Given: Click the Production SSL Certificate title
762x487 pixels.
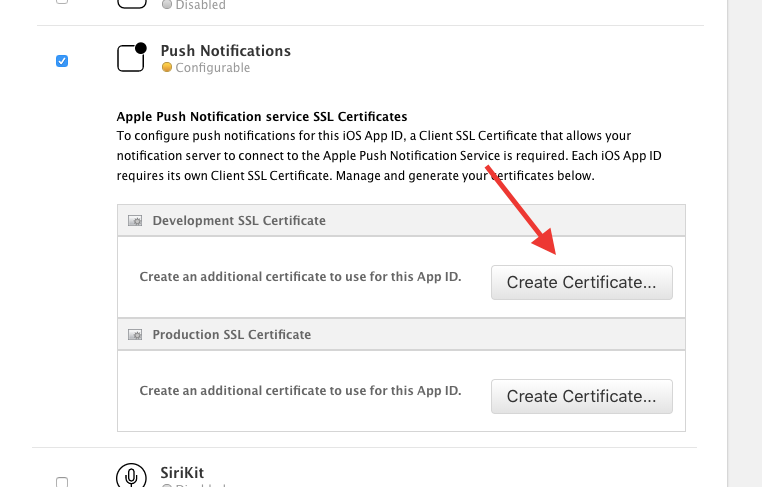Looking at the screenshot, I should (232, 335).
